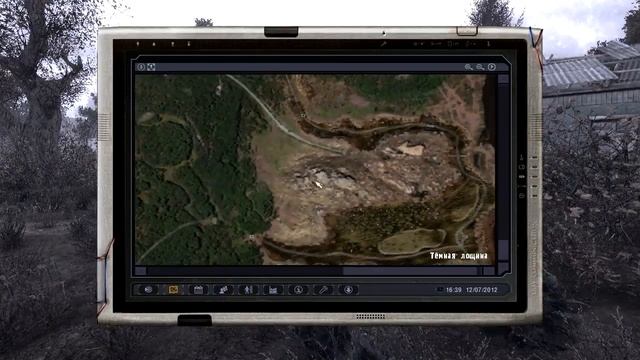Open the calendar-shaped PDA tab icon

coord(198,289)
